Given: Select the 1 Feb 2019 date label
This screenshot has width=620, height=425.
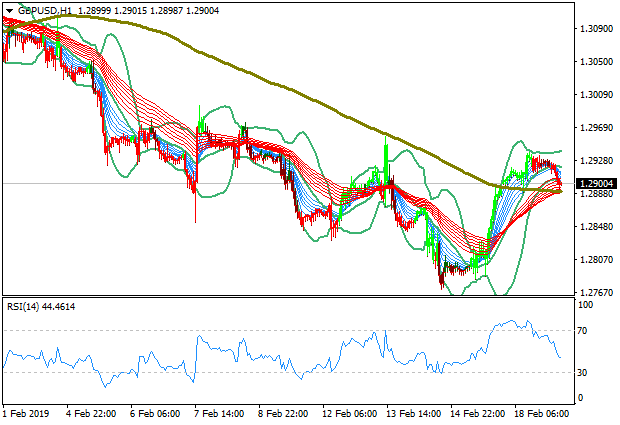Looking at the screenshot, I should (27, 413).
